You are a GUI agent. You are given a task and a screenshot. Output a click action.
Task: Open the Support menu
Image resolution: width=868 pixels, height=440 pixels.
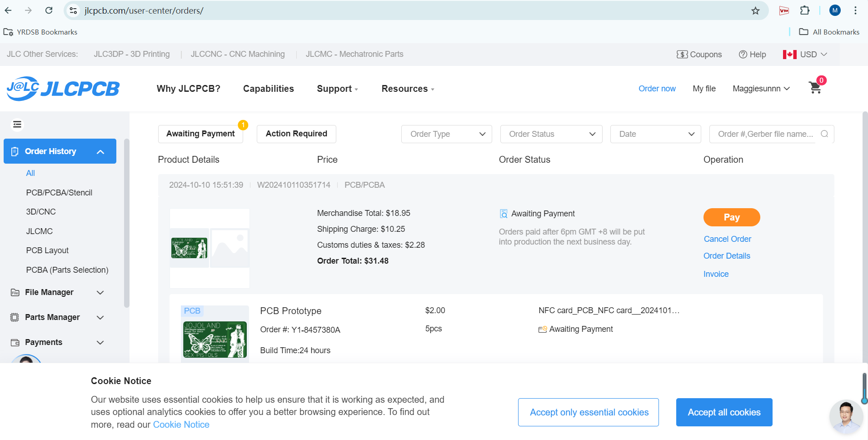pyautogui.click(x=338, y=89)
